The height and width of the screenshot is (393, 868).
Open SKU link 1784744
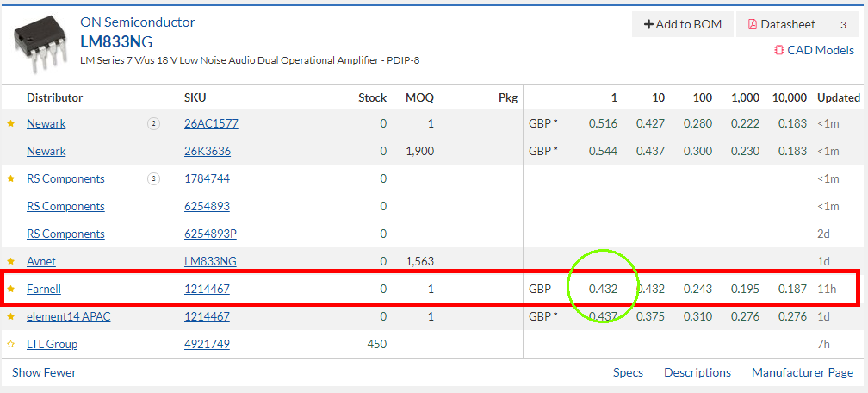[x=207, y=178]
